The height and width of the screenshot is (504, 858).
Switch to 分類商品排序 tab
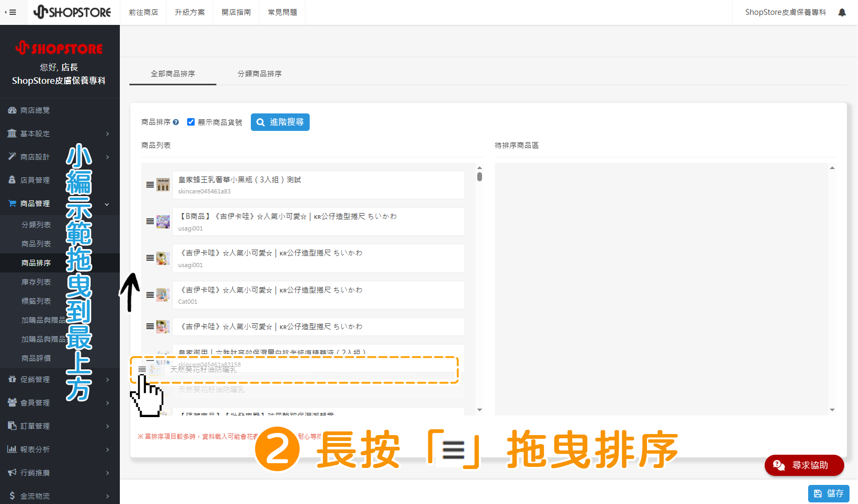tap(260, 74)
